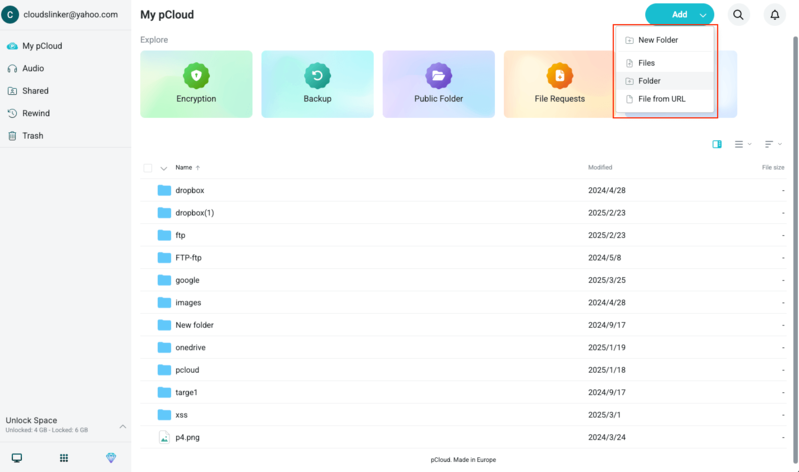Click the google folder icon

click(164, 280)
